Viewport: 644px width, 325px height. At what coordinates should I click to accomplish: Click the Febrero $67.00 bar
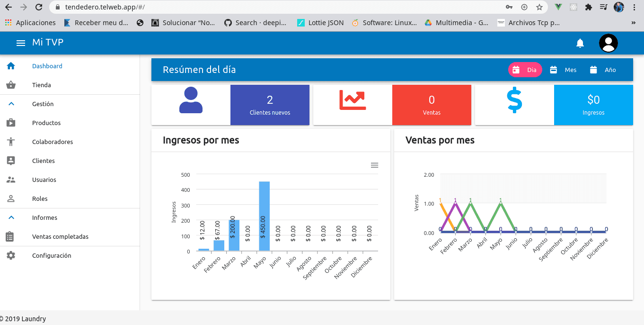click(219, 245)
